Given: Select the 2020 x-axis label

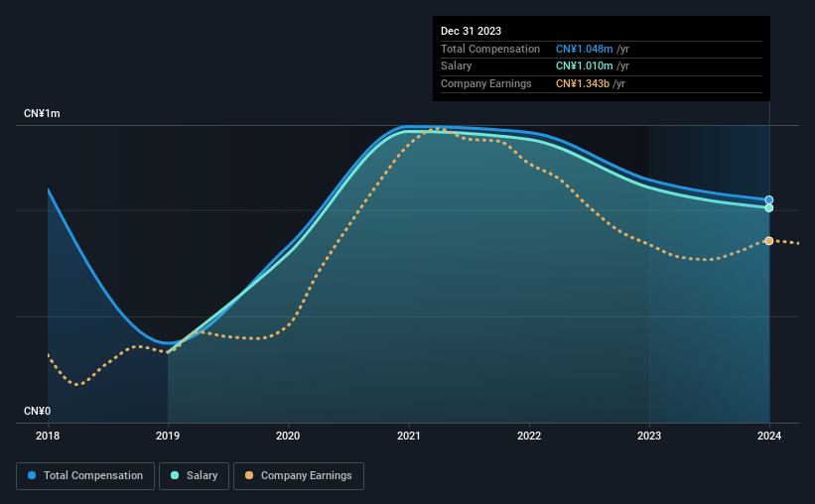Looking at the screenshot, I should click(x=288, y=436).
